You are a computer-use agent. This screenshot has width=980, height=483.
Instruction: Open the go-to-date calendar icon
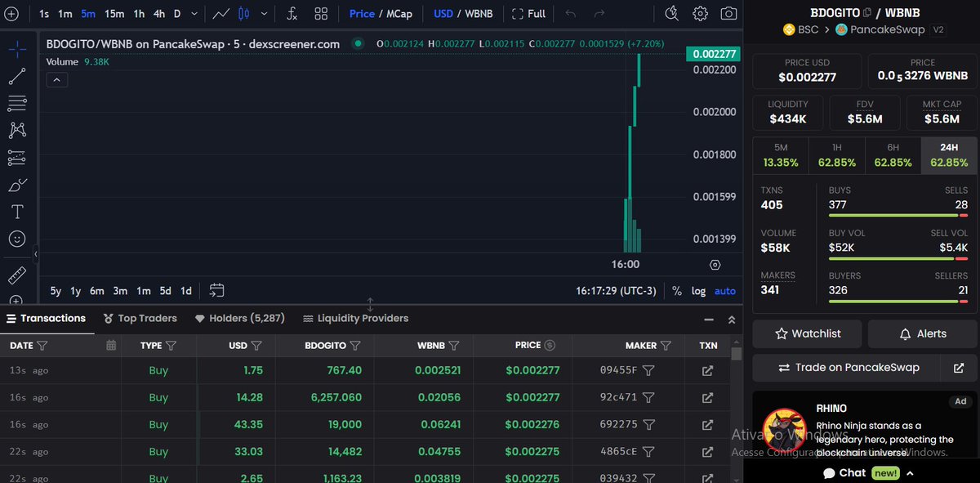[216, 290]
